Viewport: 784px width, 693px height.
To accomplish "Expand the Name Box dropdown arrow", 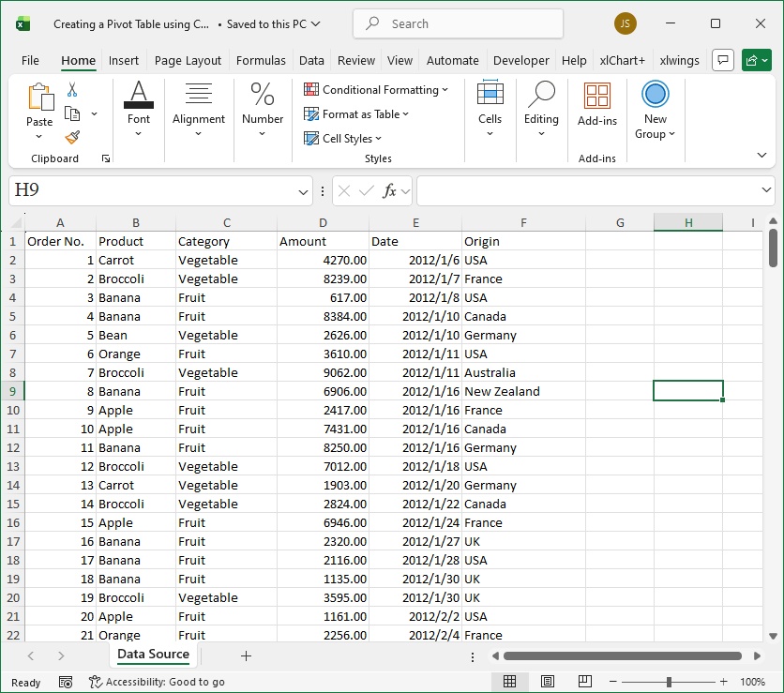I will (303, 191).
